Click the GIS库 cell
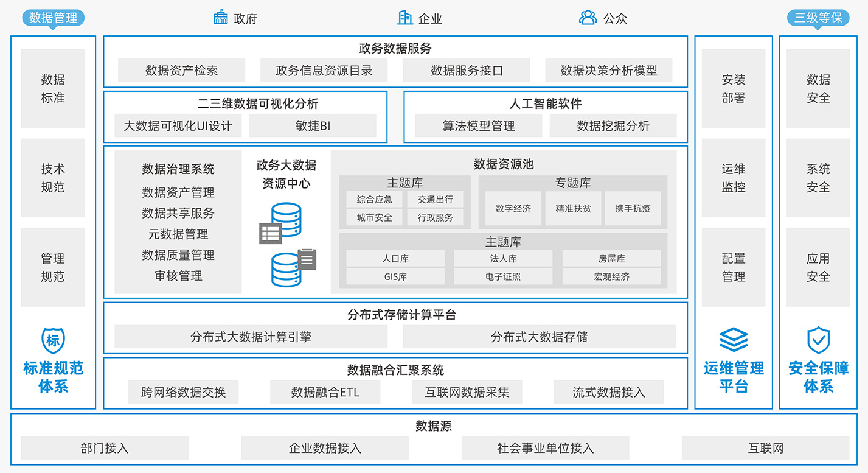This screenshot has width=868, height=473. [x=395, y=276]
